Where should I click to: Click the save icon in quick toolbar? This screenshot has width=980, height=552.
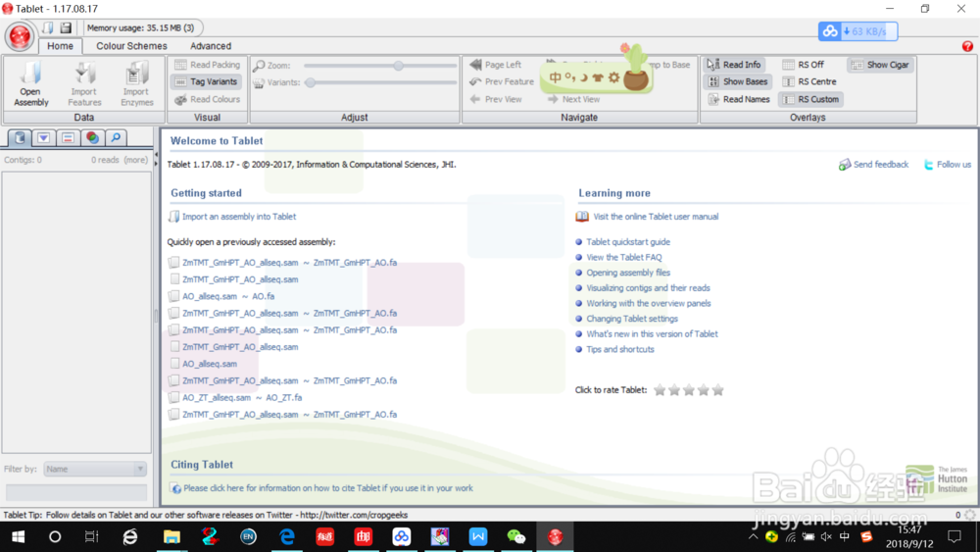(x=66, y=27)
